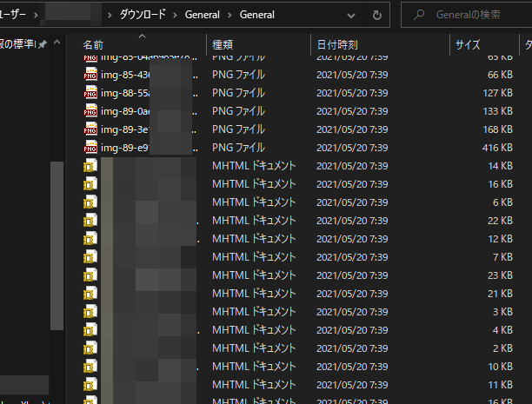Go to parent General folder in breadcrumb
The image size is (532, 404).
203,15
